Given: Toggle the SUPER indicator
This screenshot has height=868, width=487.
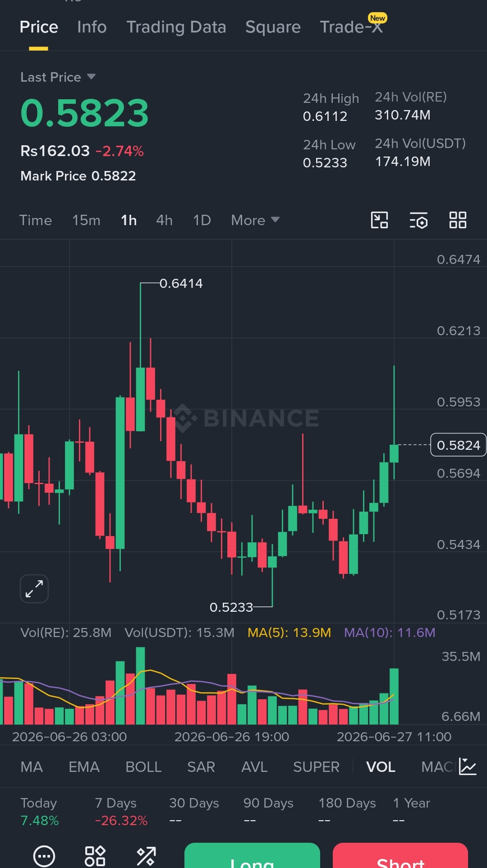Looking at the screenshot, I should pos(316,767).
